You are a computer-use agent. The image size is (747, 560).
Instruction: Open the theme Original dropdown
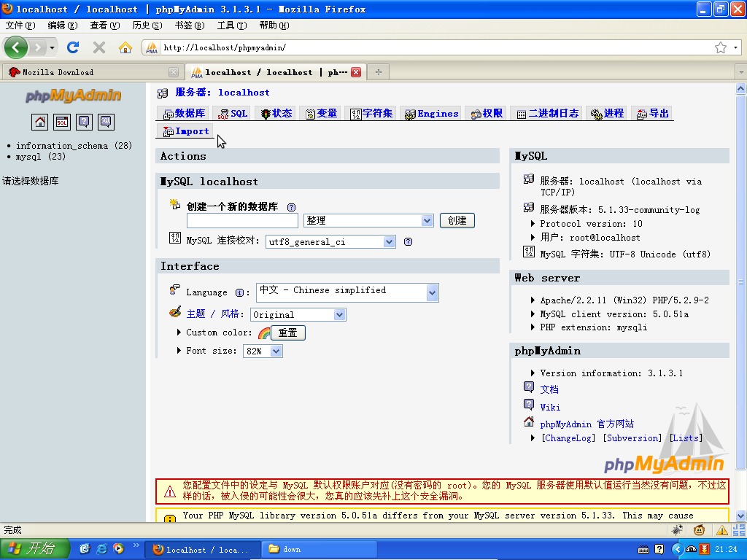click(298, 315)
